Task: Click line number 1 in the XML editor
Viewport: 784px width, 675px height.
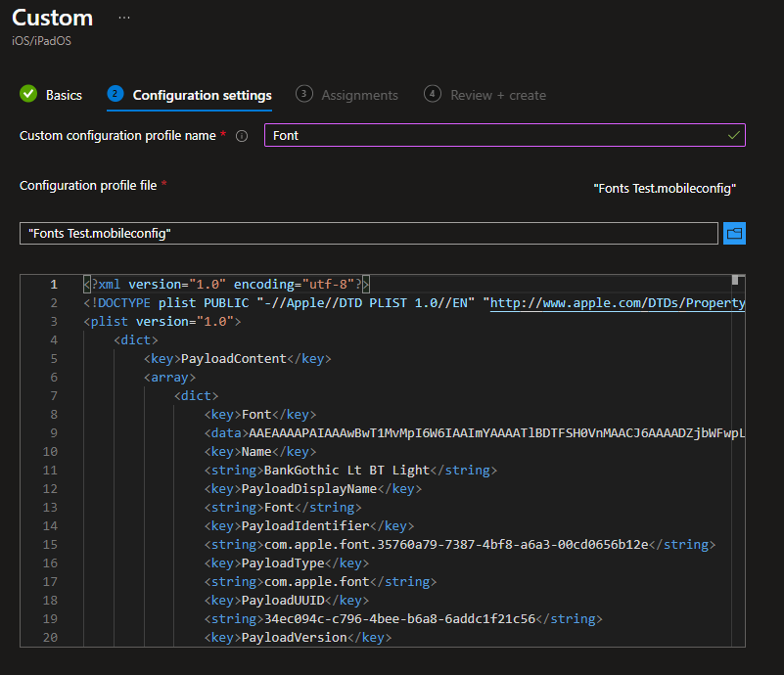Action: tap(56, 284)
